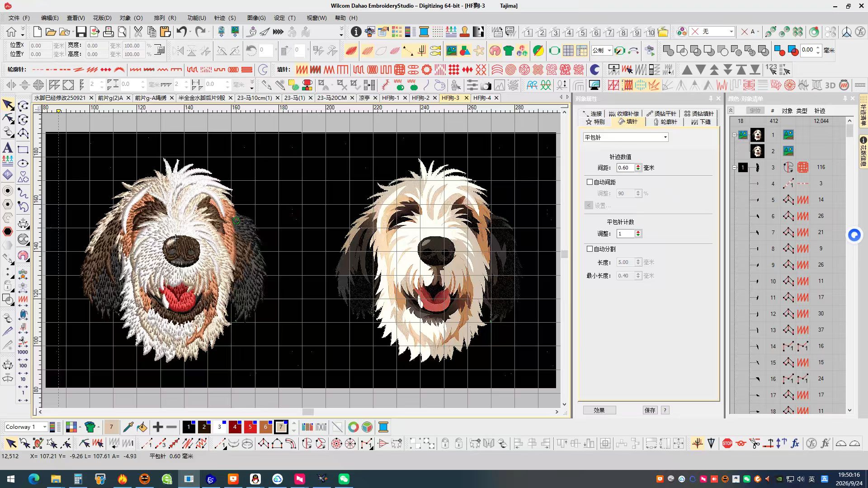
Task: Open design information with the black i icon
Action: 356,32
